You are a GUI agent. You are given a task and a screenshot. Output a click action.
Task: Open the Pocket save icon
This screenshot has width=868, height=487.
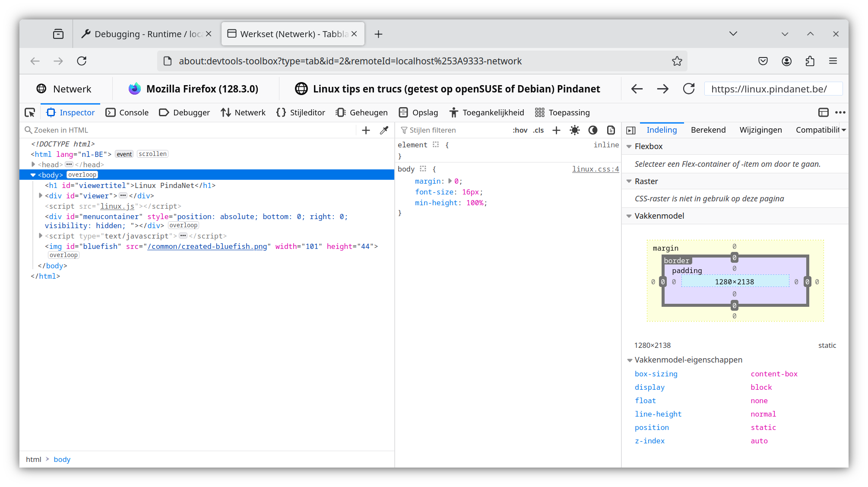coord(763,61)
